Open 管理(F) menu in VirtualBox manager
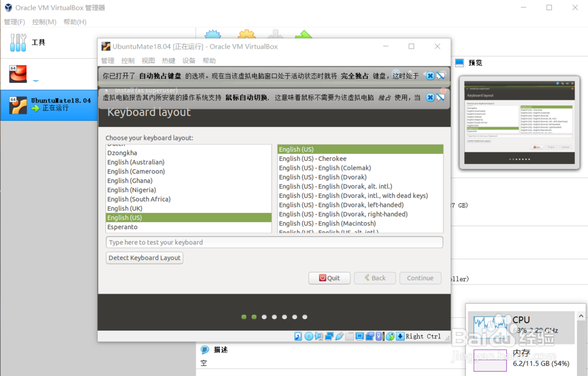Viewport: 588px width, 376px height. click(x=14, y=22)
